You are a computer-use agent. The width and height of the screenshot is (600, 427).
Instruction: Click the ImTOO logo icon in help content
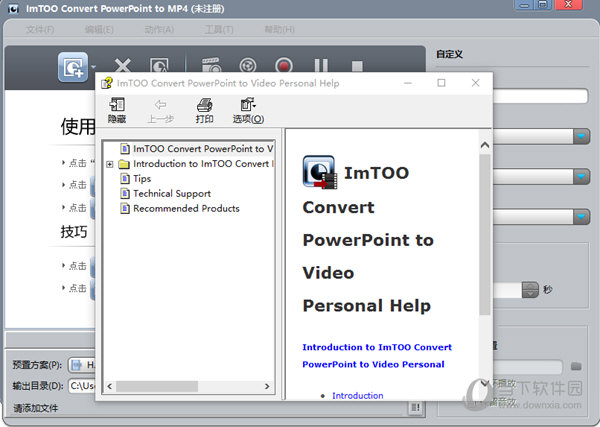point(320,172)
